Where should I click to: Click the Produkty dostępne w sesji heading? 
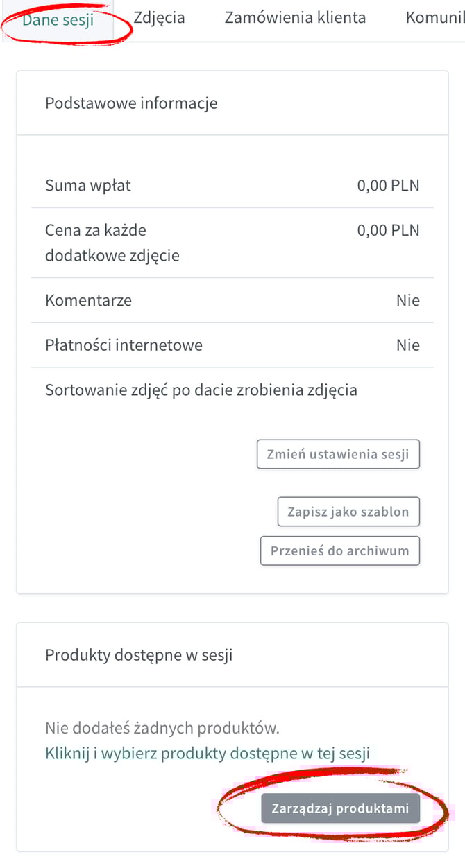[x=139, y=655]
